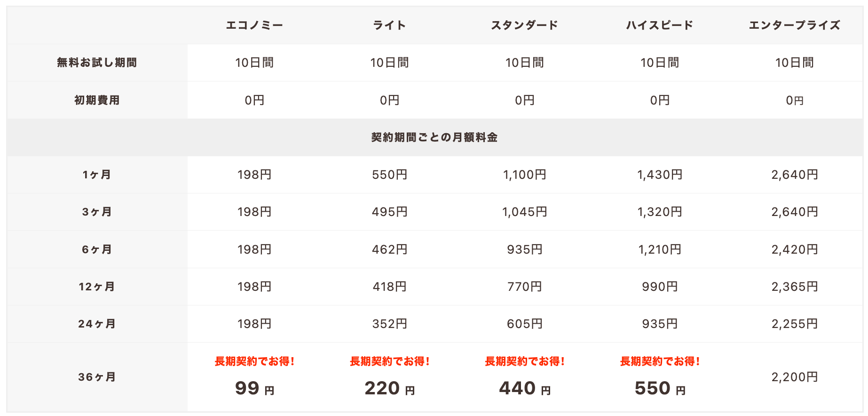Select the 初期費用 row label
Screen dimensions: 868x416
(x=97, y=100)
